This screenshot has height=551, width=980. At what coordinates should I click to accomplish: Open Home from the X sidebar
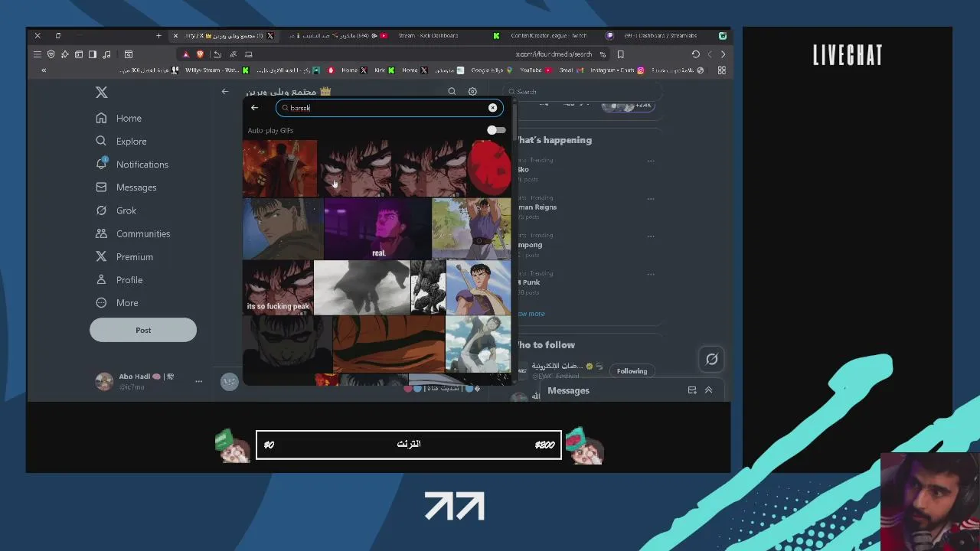(x=119, y=119)
